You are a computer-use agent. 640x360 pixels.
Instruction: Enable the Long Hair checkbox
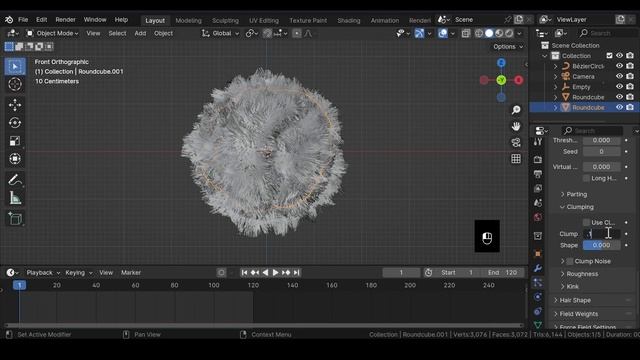587,178
